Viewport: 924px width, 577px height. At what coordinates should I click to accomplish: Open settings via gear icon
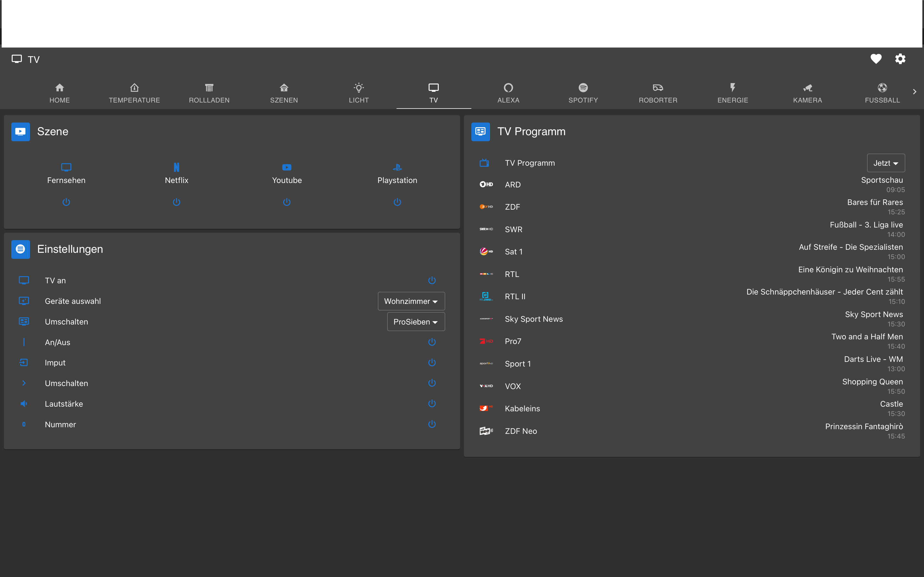(900, 59)
